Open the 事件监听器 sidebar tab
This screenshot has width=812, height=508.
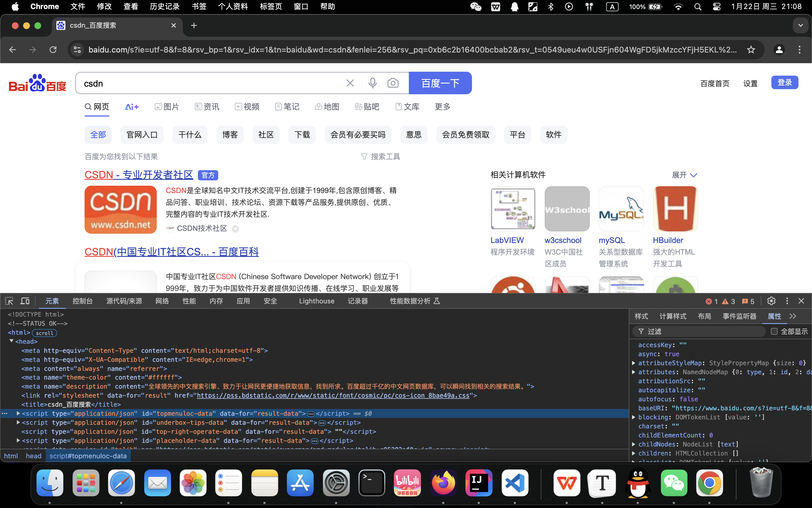point(740,316)
